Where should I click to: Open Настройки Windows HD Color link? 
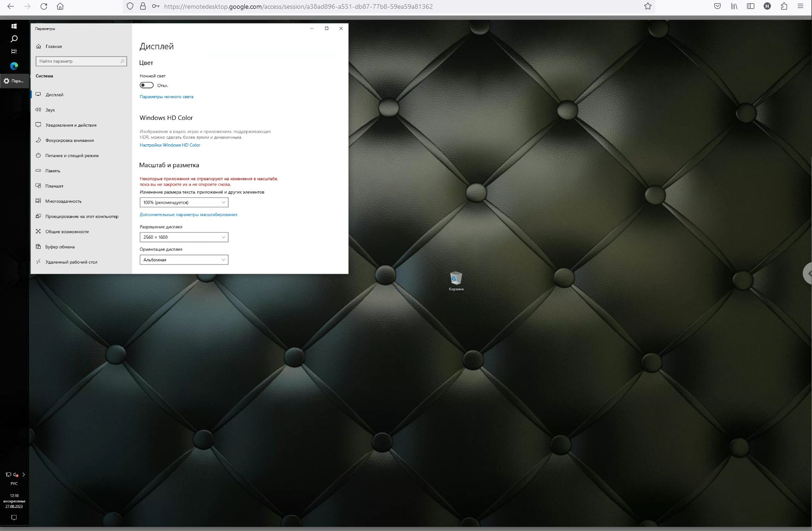coord(170,145)
